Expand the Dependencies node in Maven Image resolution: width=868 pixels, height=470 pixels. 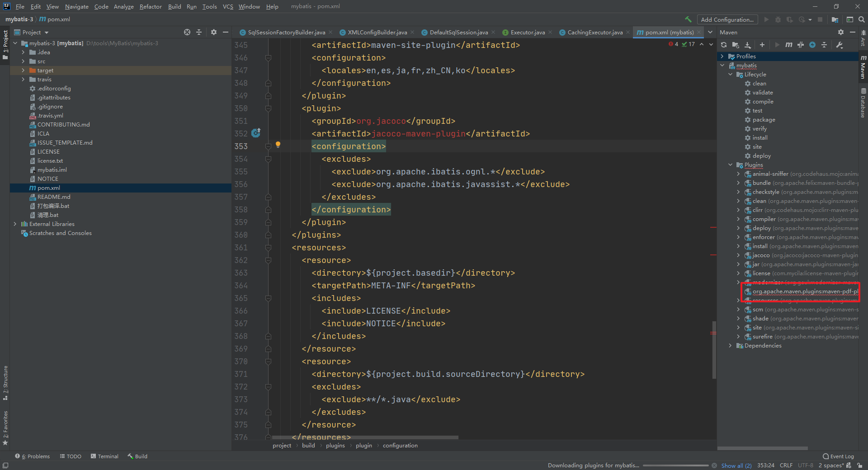pyautogui.click(x=730, y=346)
